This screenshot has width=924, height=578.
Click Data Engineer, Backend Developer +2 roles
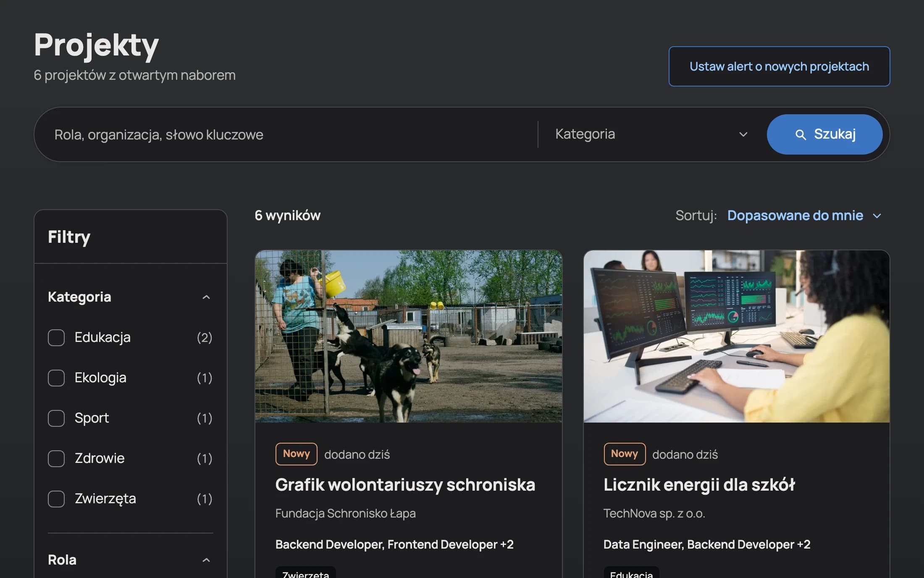click(x=707, y=544)
